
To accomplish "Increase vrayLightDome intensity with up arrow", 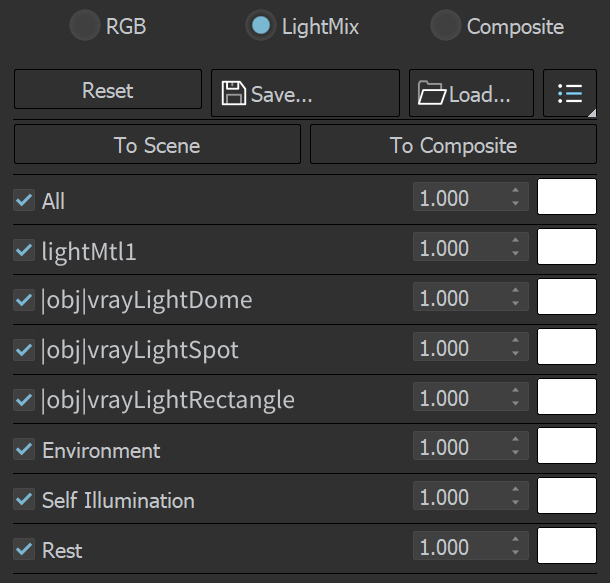I will (515, 290).
